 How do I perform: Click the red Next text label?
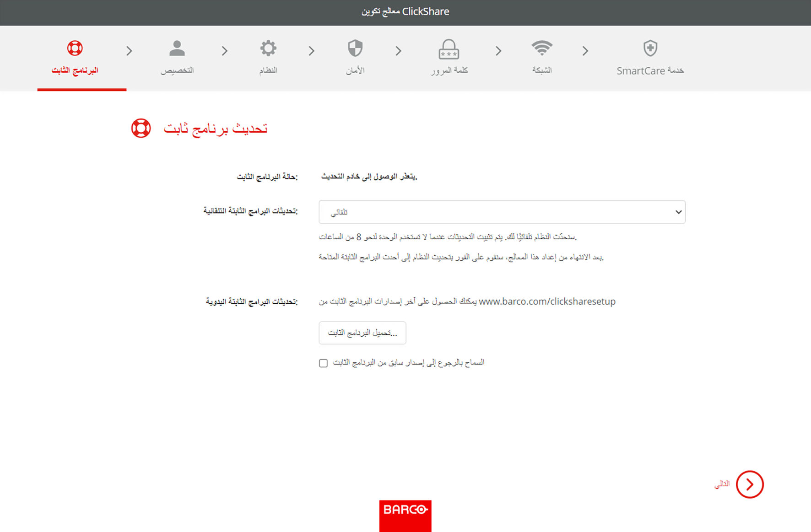[722, 484]
